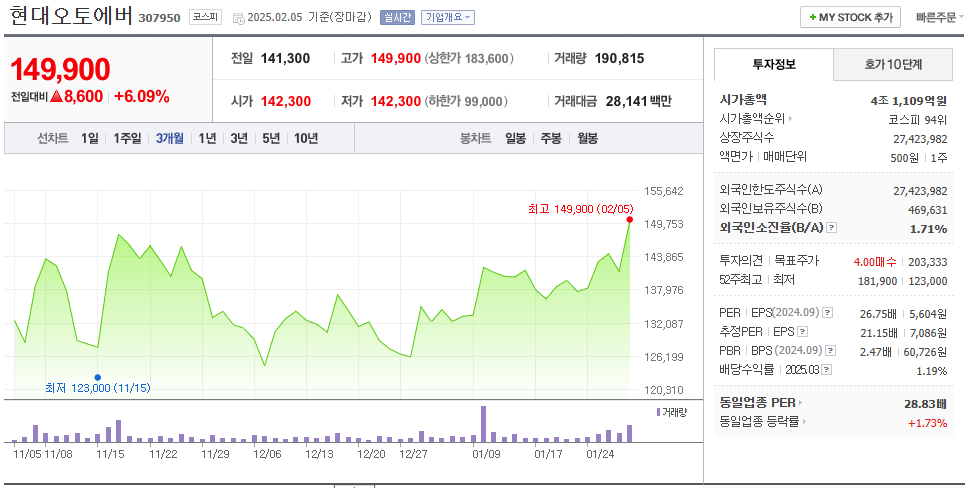Click the 최저 123,000 (11/15) chart label
968x488 pixels.
coord(98,388)
